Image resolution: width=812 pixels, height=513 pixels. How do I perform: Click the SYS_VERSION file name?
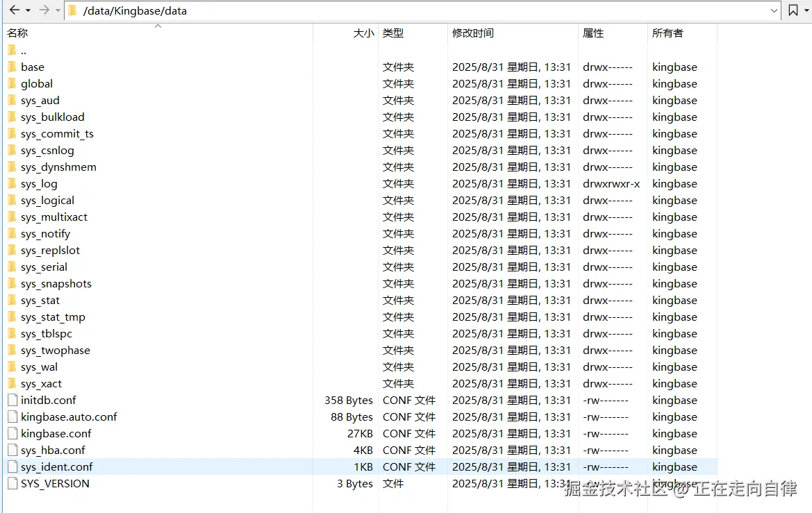pyautogui.click(x=55, y=483)
